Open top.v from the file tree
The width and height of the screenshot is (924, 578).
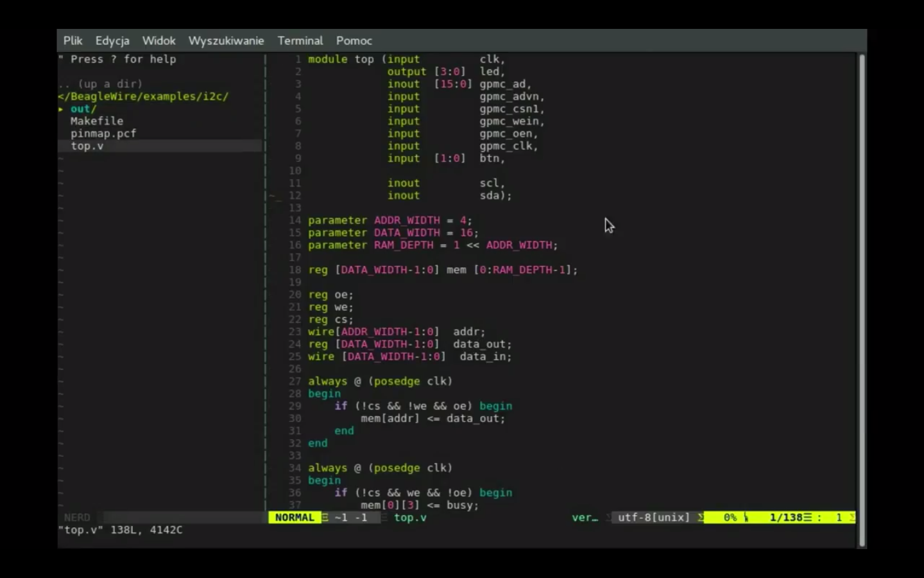coord(87,146)
